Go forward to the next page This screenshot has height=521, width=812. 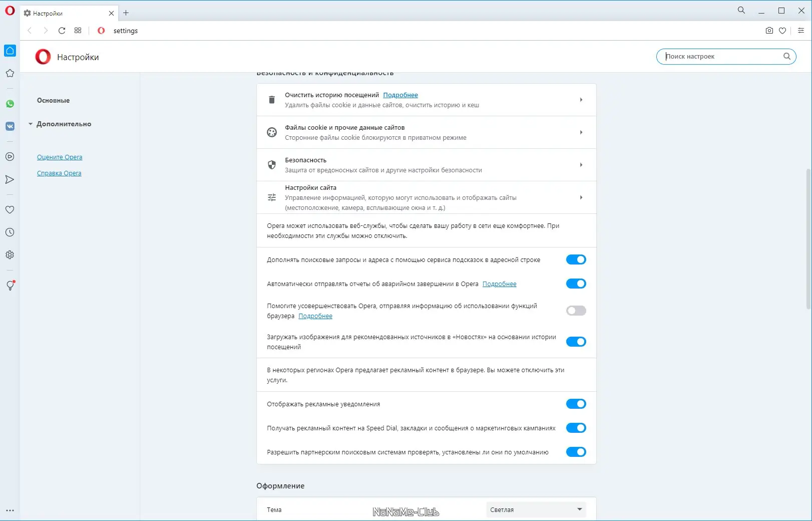pos(46,31)
